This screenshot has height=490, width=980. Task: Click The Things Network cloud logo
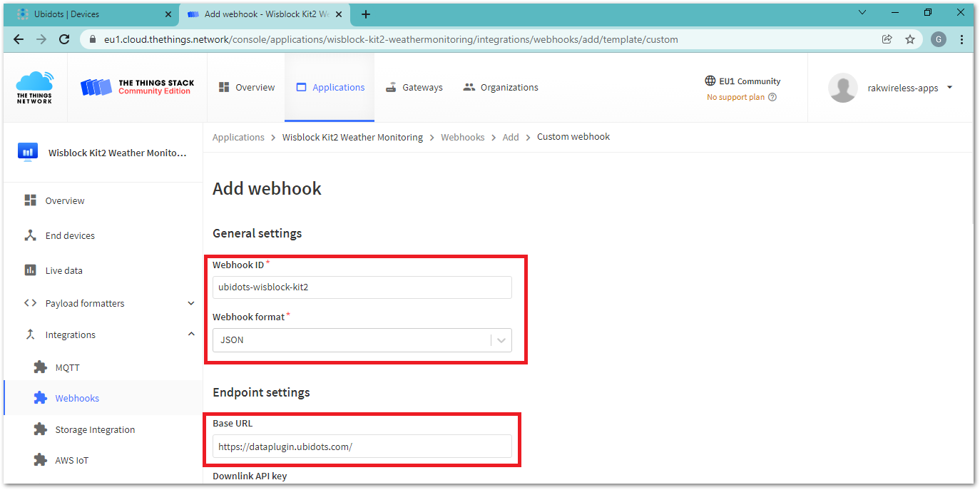pos(34,87)
